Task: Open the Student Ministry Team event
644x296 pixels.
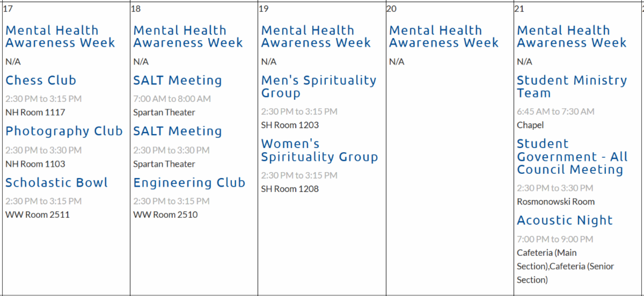Action: [572, 87]
